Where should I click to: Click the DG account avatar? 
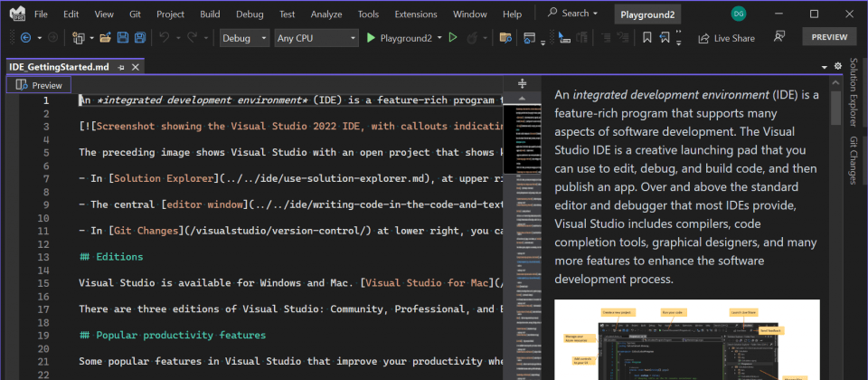(738, 14)
